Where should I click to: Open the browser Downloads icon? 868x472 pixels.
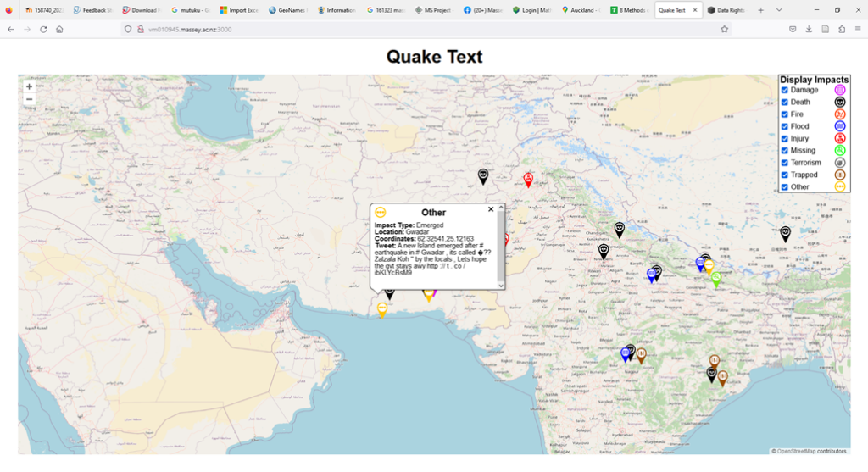pos(809,29)
